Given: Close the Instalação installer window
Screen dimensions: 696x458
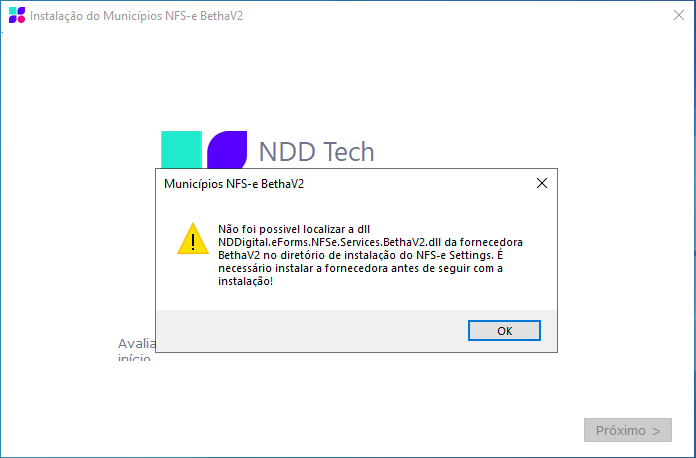Looking at the screenshot, I should (x=679, y=15).
